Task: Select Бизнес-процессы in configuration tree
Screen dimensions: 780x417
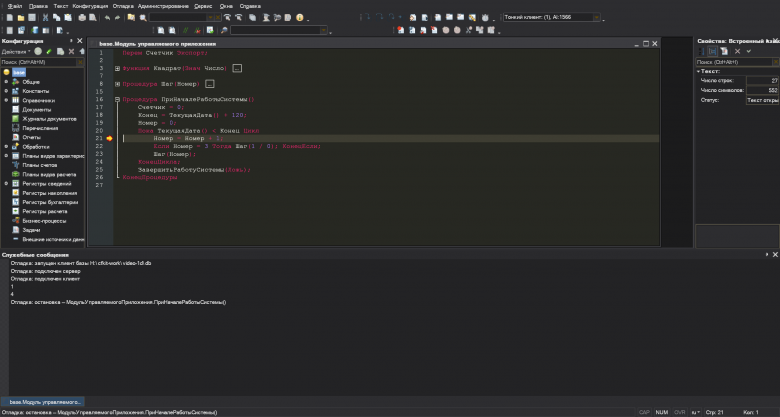Action: point(44,221)
